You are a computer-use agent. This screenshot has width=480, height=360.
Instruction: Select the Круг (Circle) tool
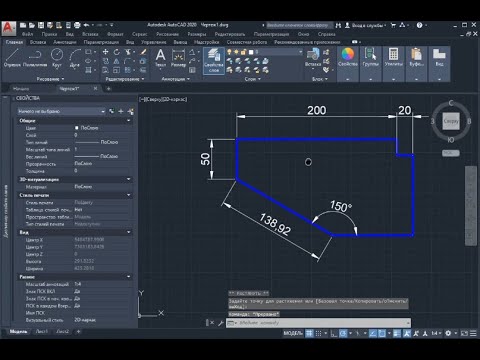(57, 58)
